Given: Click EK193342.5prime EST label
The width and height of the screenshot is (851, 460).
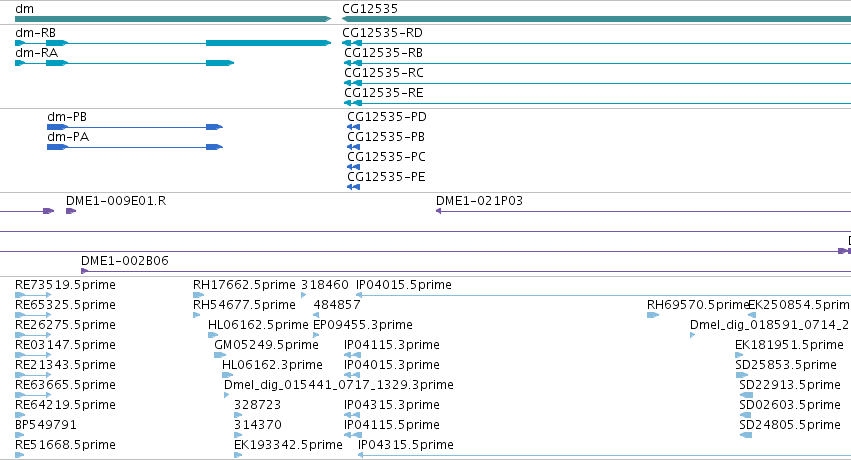Looking at the screenshot, I should pos(288,445).
